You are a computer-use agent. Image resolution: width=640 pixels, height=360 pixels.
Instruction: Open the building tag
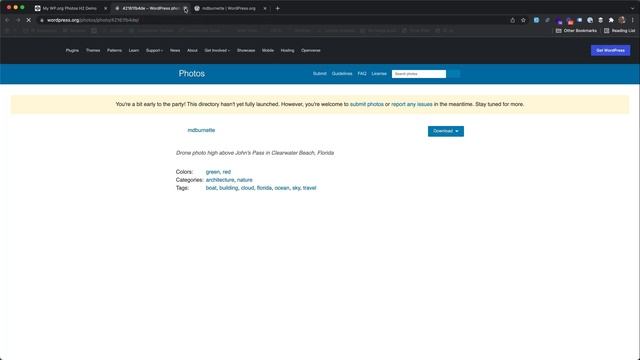pyautogui.click(x=229, y=188)
